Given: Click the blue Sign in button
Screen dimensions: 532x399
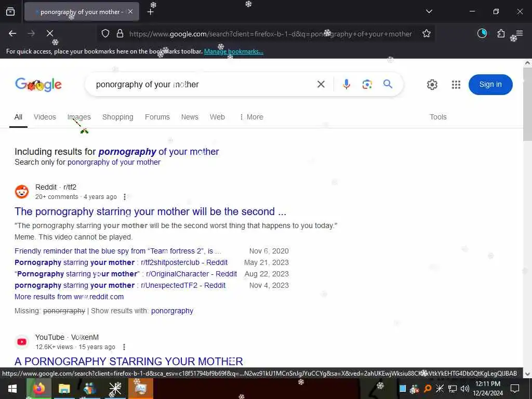Looking at the screenshot, I should point(490,85).
